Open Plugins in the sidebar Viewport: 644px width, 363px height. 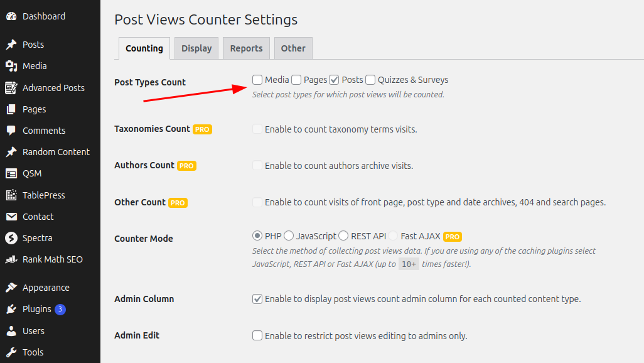coord(36,309)
